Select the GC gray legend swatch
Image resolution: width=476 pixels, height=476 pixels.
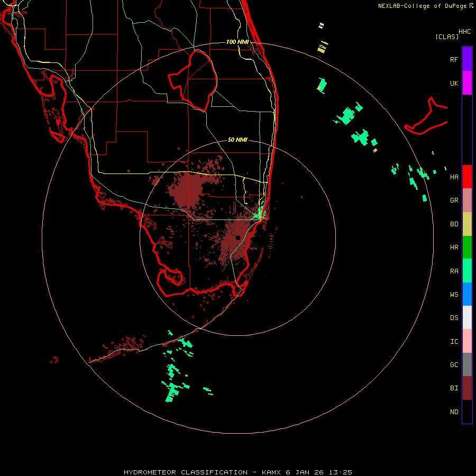[x=467, y=364]
